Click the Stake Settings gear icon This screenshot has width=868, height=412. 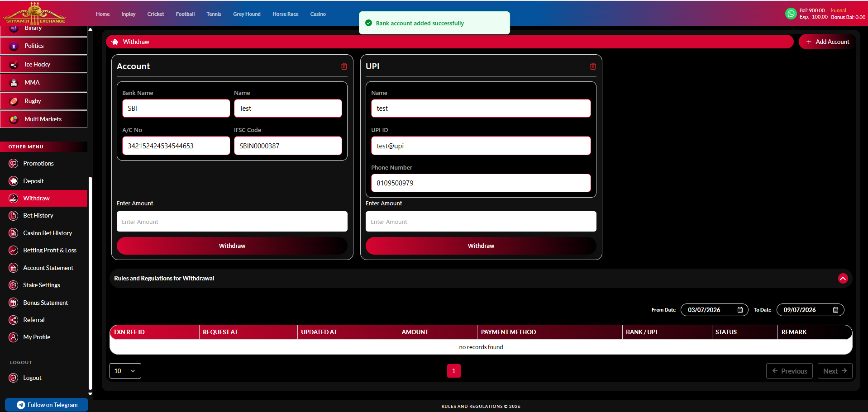(x=14, y=285)
